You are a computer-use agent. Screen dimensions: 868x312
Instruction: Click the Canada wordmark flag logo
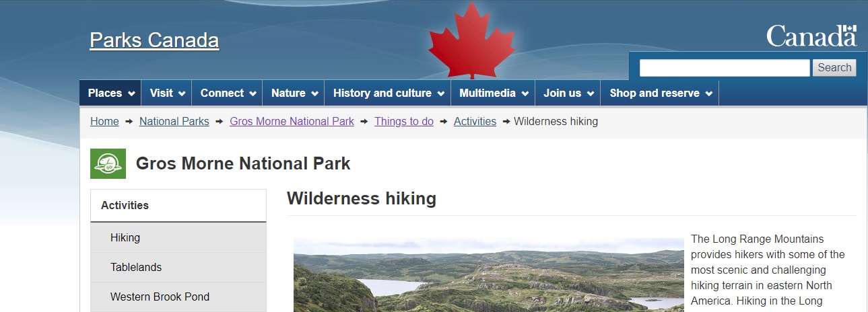(811, 36)
